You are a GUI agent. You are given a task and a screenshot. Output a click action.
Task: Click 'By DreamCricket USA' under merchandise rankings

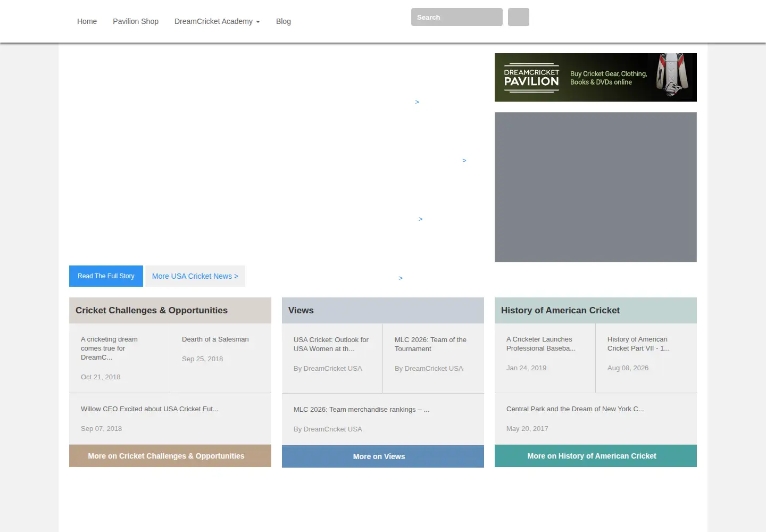tap(328, 429)
